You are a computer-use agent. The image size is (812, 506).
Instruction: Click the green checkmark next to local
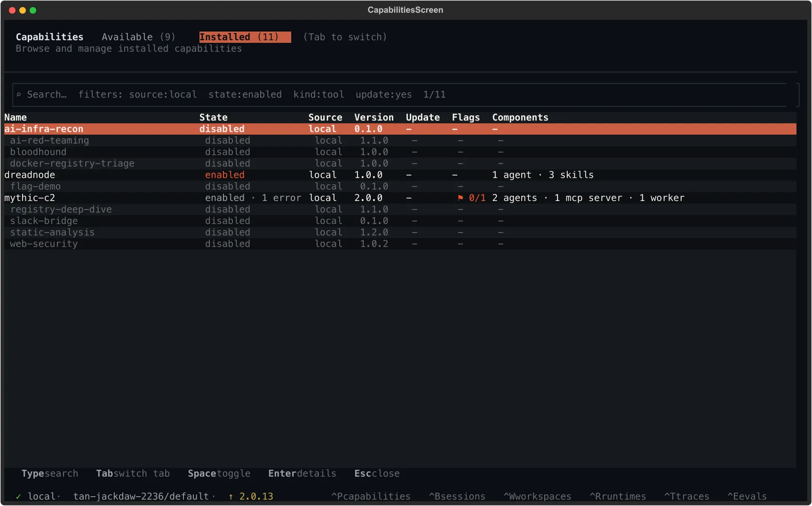19,497
